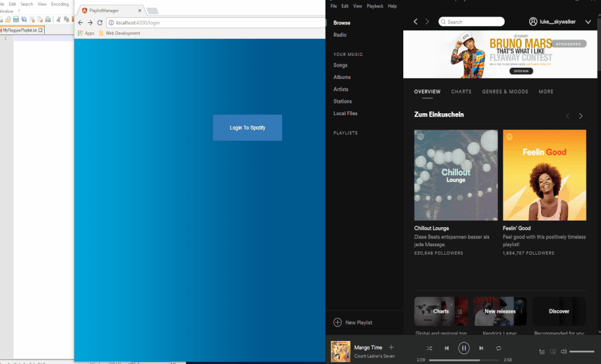Close the MyReggaePlaylist.txt tab in Notepad++
Screen dimensions: 601x364
coord(41,30)
